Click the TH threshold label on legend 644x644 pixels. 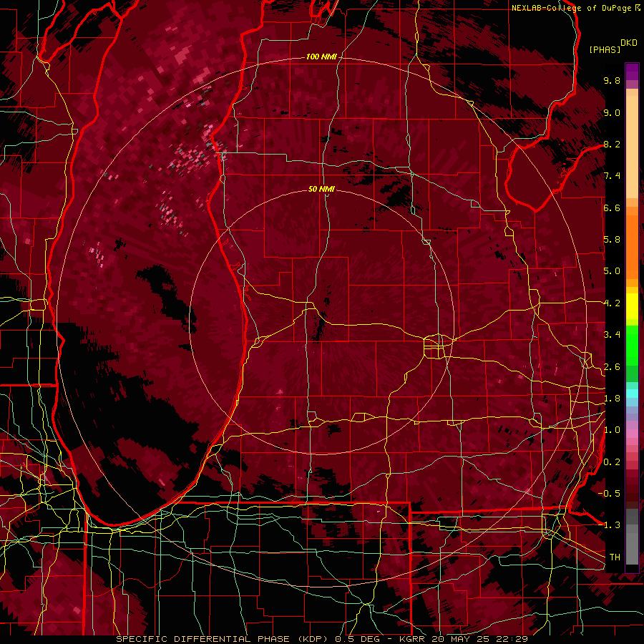pyautogui.click(x=615, y=557)
